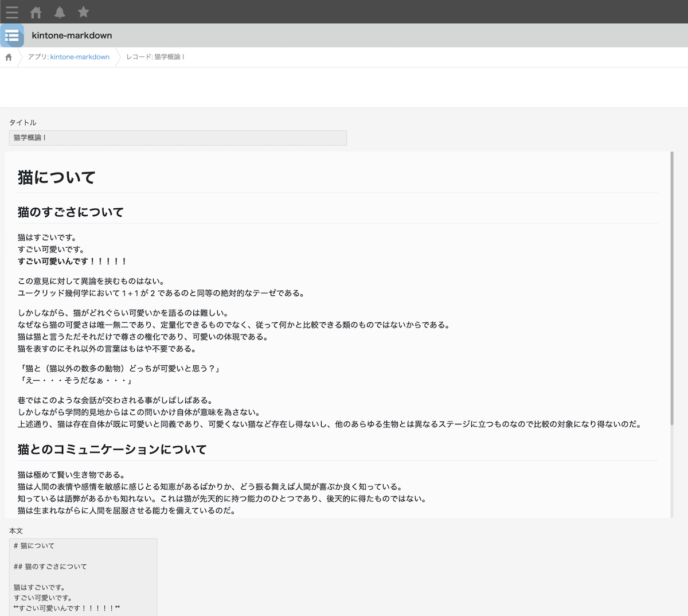Open the hamburger navigation menu
688x616 pixels.
click(x=11, y=12)
